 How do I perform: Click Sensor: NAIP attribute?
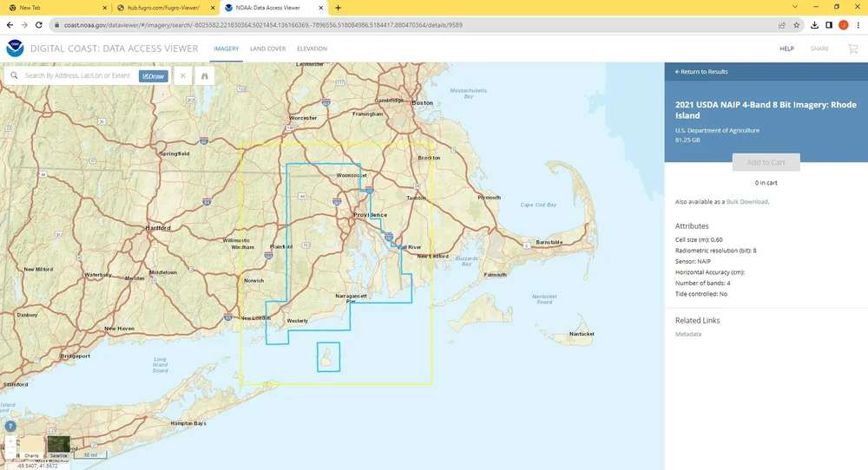(x=693, y=262)
